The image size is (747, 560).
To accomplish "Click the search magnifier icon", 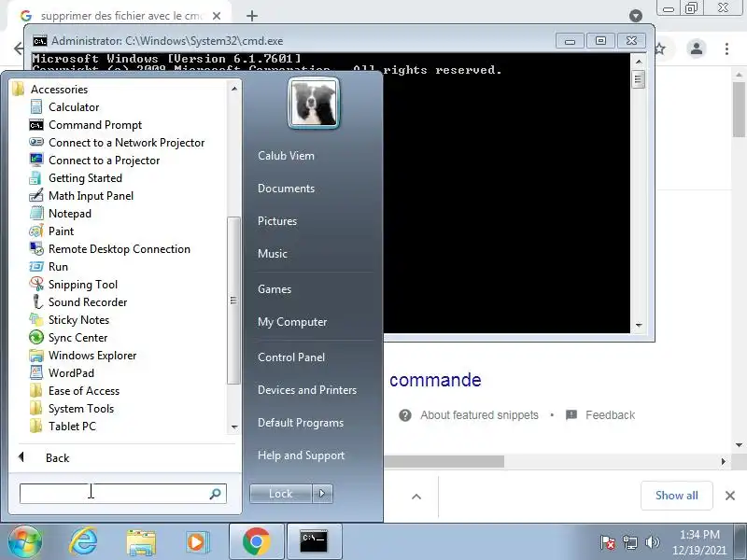I will tap(216, 494).
